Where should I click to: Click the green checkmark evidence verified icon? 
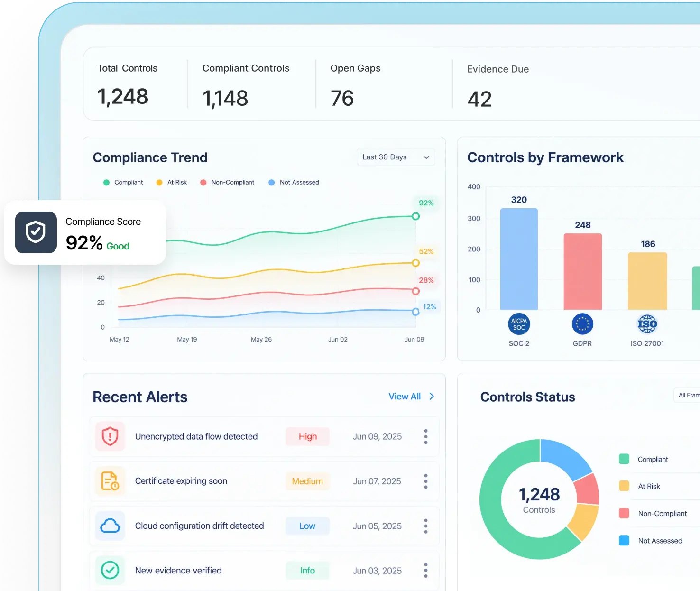pos(110,570)
